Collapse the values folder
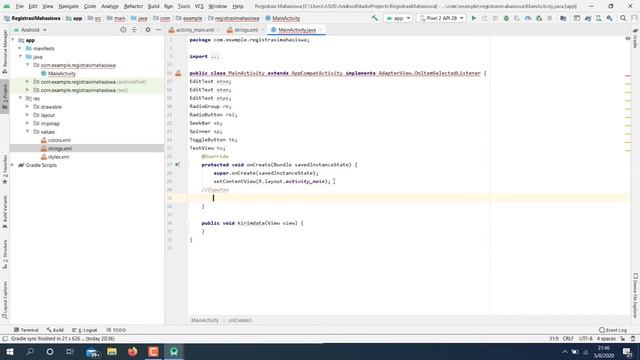This screenshot has height=360, width=640. click(27, 131)
